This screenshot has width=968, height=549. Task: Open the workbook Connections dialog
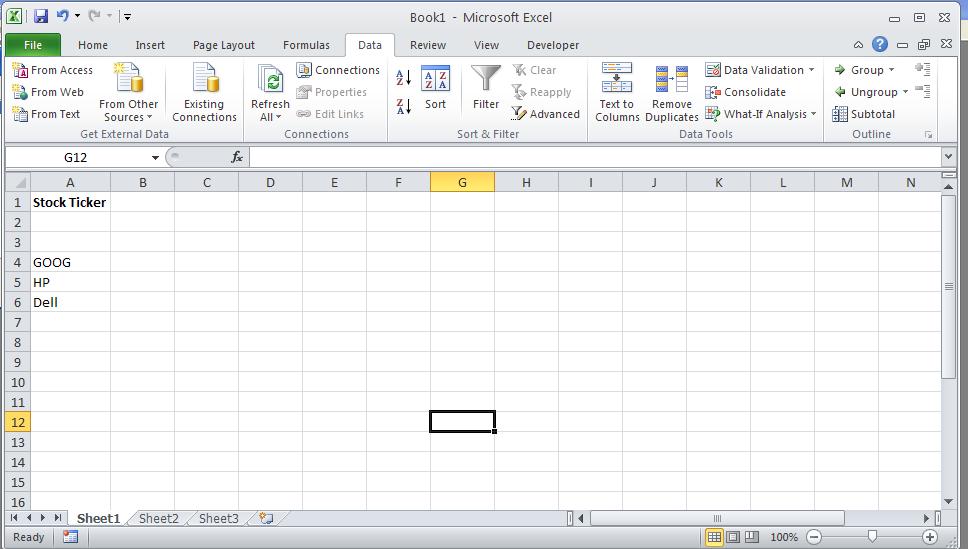[x=338, y=70]
